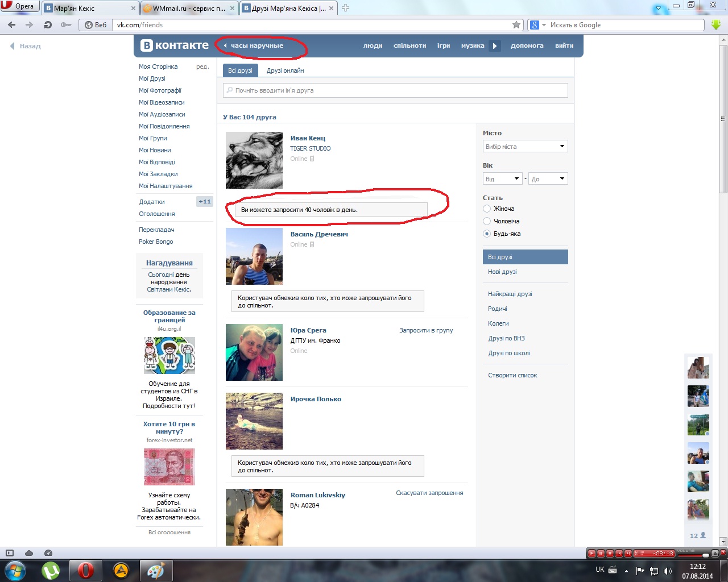728x582 pixels.
Task: Close the WMmail.ru tab
Action: pyautogui.click(x=232, y=8)
